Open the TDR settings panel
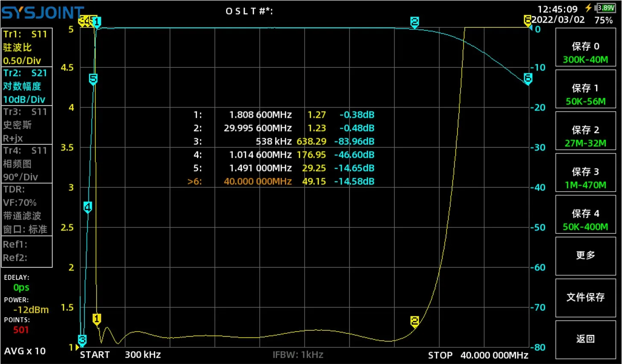622x364 pixels. (x=27, y=209)
